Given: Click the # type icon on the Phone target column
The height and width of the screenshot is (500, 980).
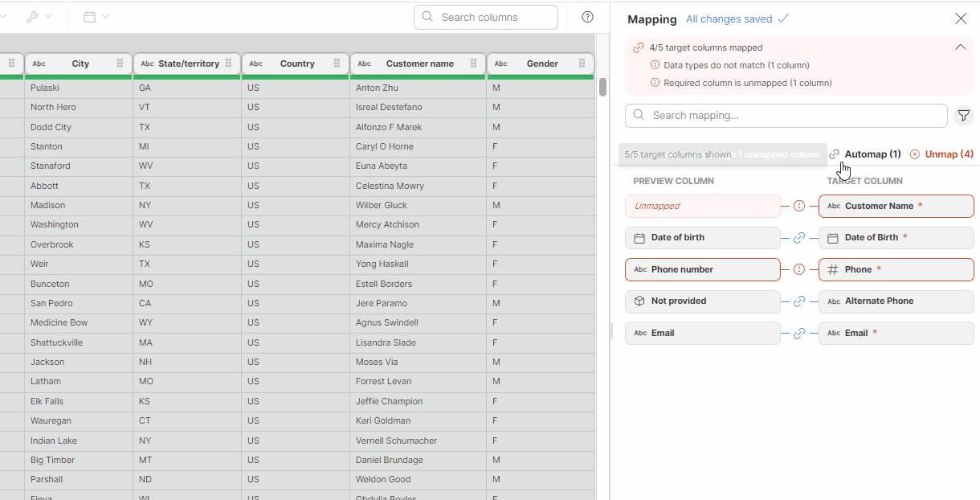Looking at the screenshot, I should (835, 269).
